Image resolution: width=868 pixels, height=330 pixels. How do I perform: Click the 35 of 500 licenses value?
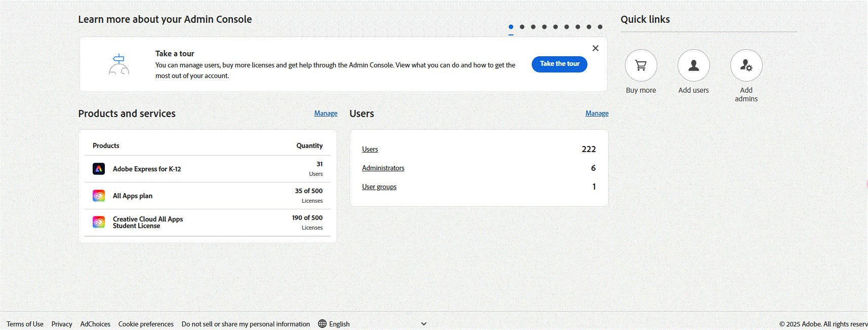[309, 191]
